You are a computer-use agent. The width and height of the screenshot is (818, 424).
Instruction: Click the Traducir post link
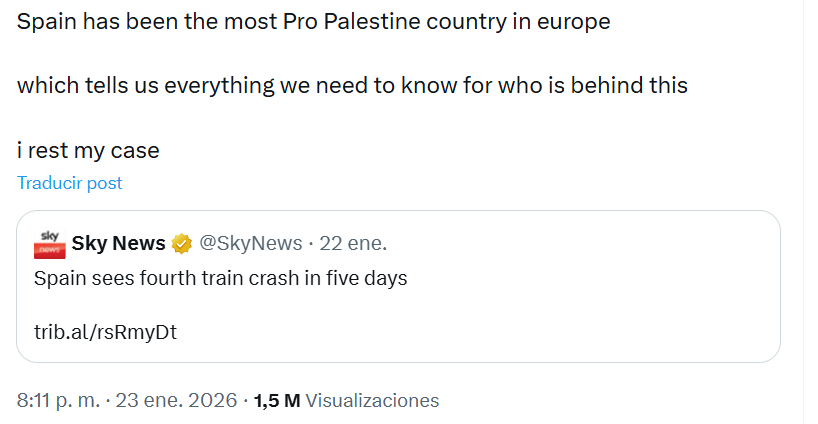(x=69, y=183)
